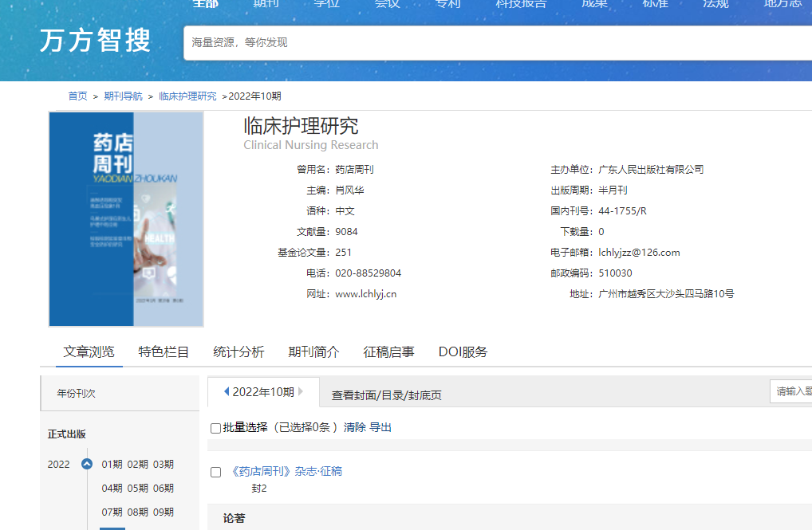Screen dimensions: 812x530
Task: Open the 期刊简介 tab
Action: point(313,351)
